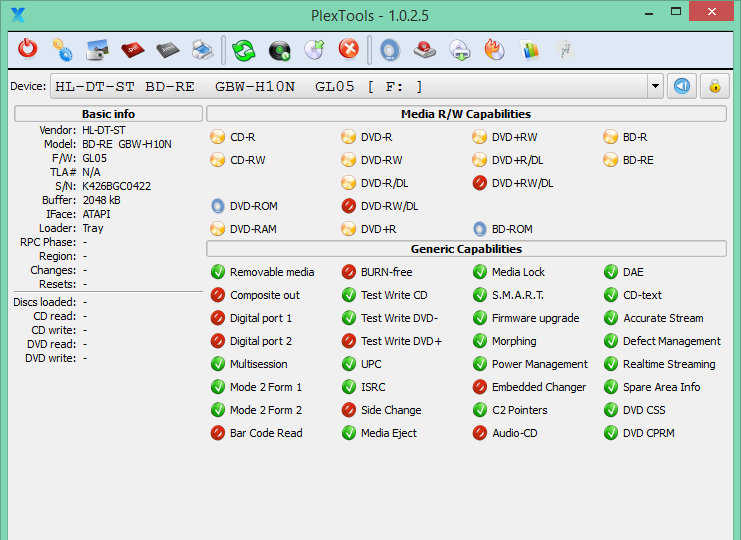Click the DVD+RW/DL red unsupported icon
Screen dimensions: 741x540
(x=479, y=183)
